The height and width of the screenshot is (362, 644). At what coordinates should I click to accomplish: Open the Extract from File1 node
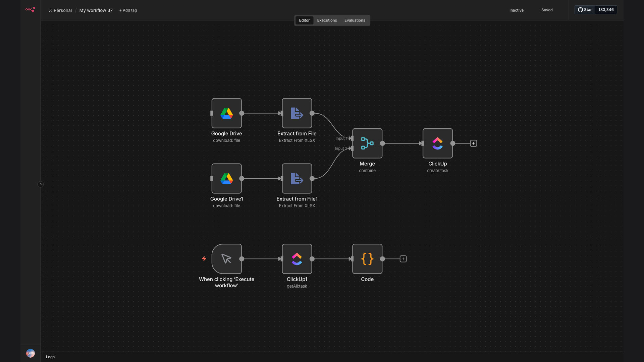(297, 179)
